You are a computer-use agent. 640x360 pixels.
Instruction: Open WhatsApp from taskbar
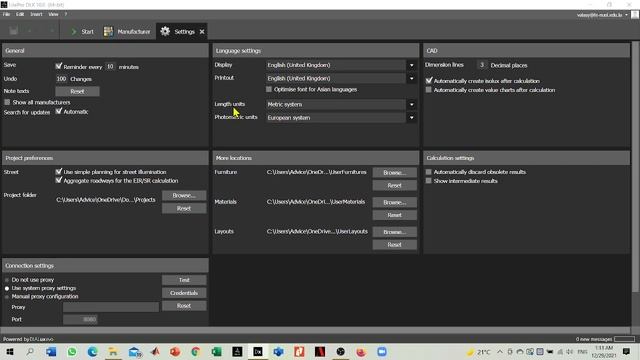72,351
